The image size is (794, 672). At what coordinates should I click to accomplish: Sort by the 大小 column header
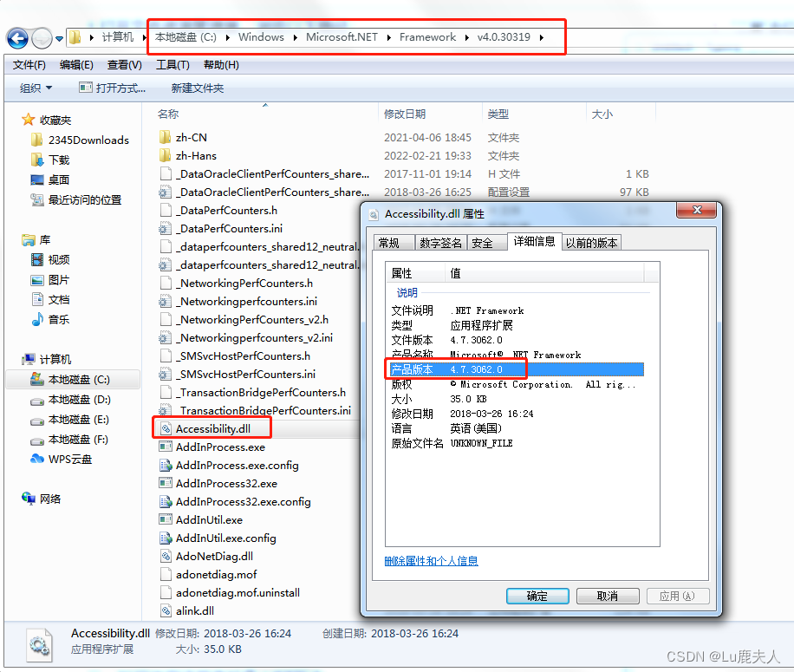[x=602, y=114]
